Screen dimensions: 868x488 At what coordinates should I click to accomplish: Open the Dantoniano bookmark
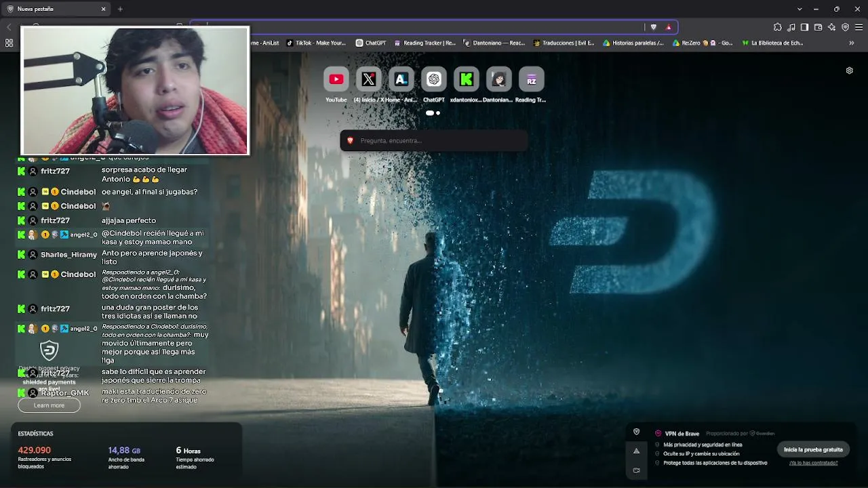(x=494, y=43)
